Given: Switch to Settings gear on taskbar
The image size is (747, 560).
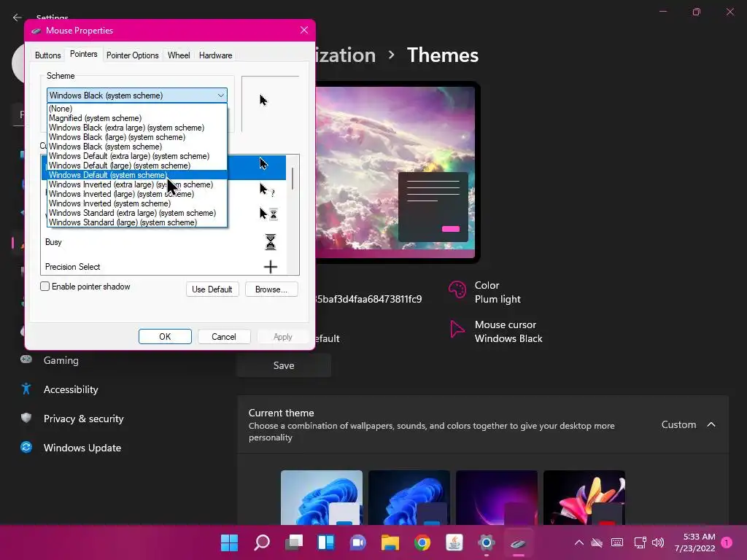Looking at the screenshot, I should tap(487, 542).
